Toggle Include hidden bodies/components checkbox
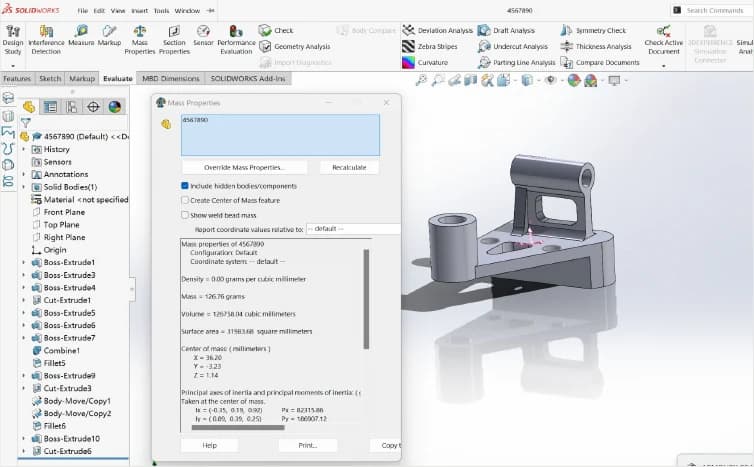This screenshot has width=754, height=467. (x=185, y=186)
